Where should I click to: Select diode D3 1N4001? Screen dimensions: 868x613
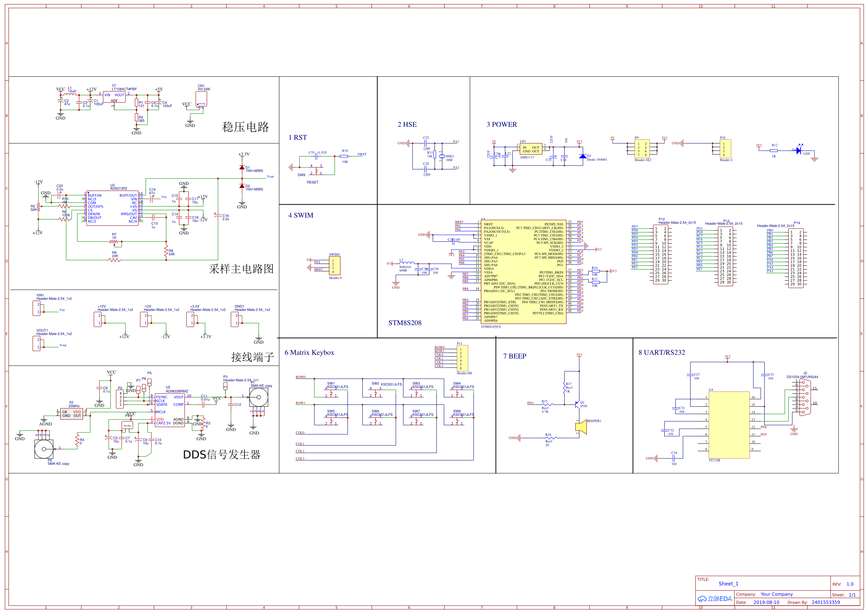click(x=583, y=156)
